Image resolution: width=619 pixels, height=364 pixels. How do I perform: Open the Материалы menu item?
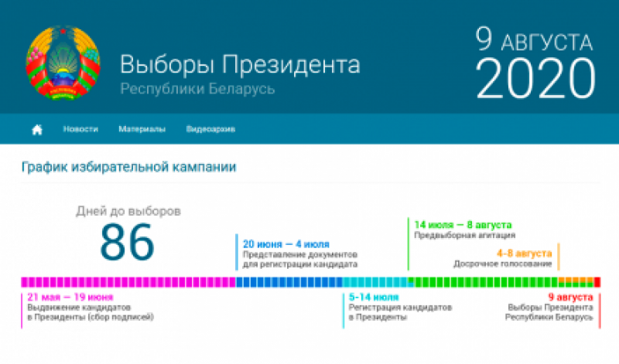tap(142, 130)
